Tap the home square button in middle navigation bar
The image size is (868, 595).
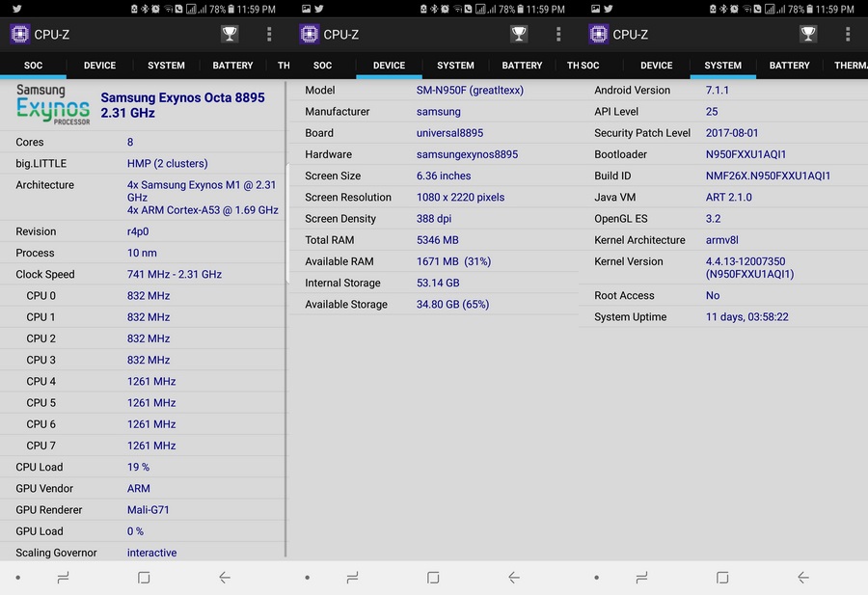[433, 578]
